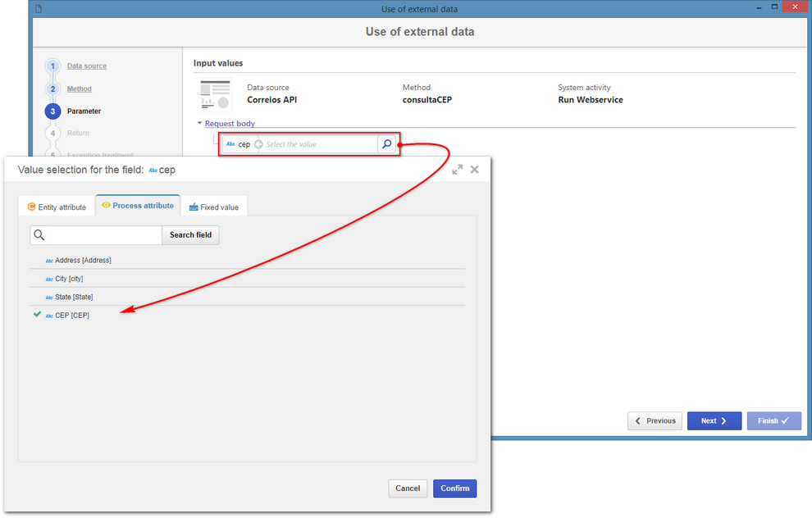Open the Fixed value tab
The height and width of the screenshot is (518, 812).
pyautogui.click(x=214, y=207)
